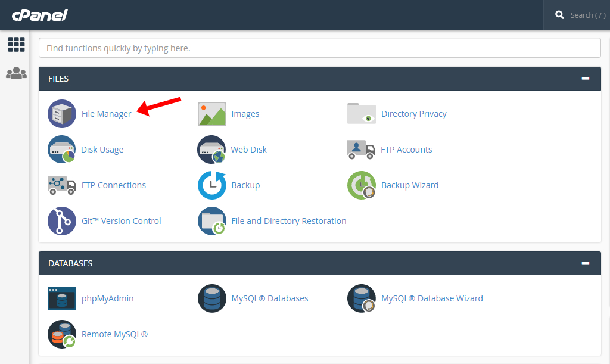Open the Web Disk icon
The width and height of the screenshot is (610, 364).
point(212,150)
